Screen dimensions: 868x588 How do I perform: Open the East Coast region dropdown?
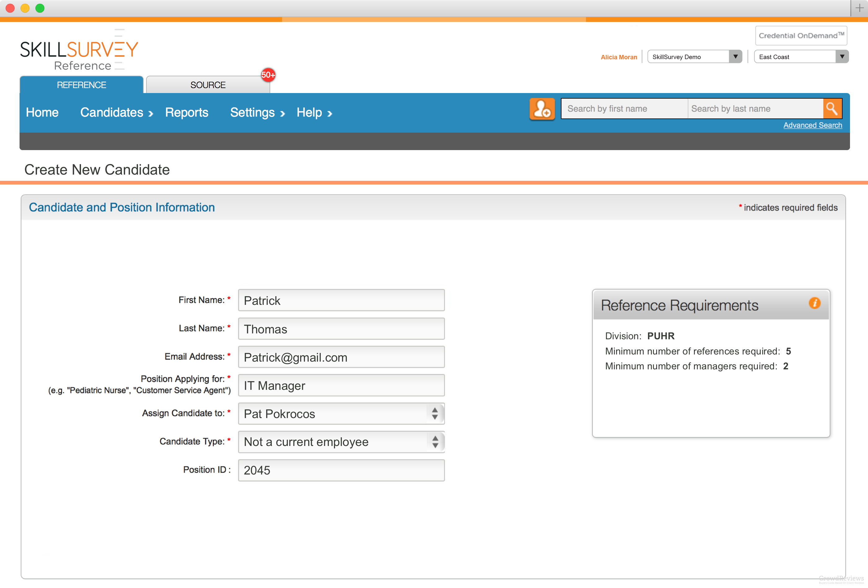point(801,57)
